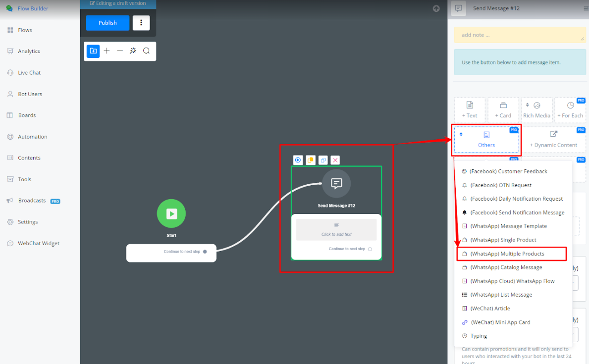This screenshot has width=589, height=364.
Task: Open Live Chat in the sidebar
Action: (29, 73)
